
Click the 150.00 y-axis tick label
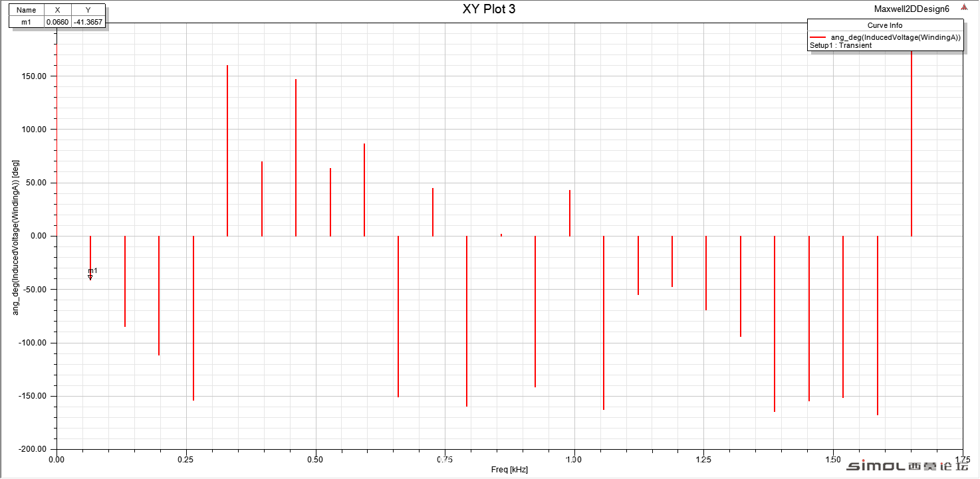tap(35, 76)
